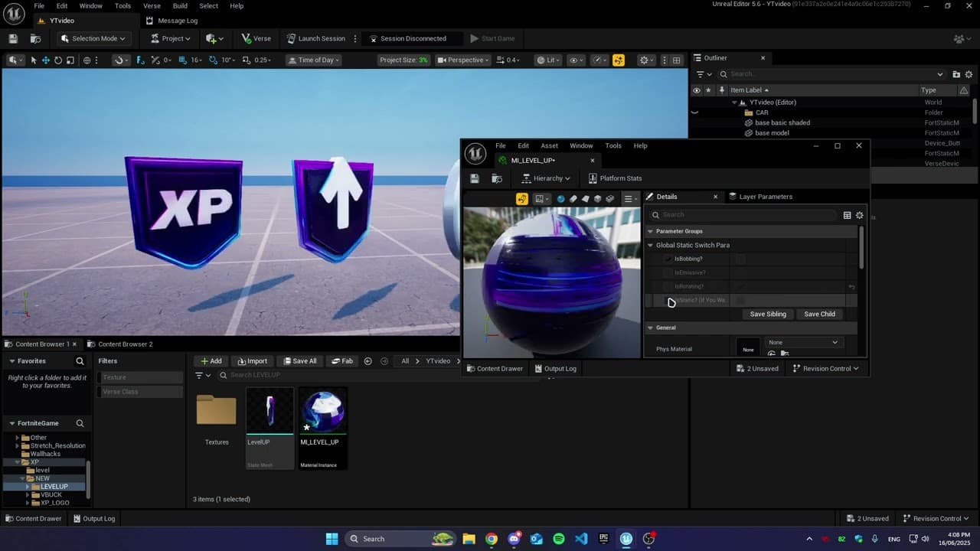Image resolution: width=980 pixels, height=551 pixels.
Task: Open the Selection Mode dropdown
Action: coord(93,38)
